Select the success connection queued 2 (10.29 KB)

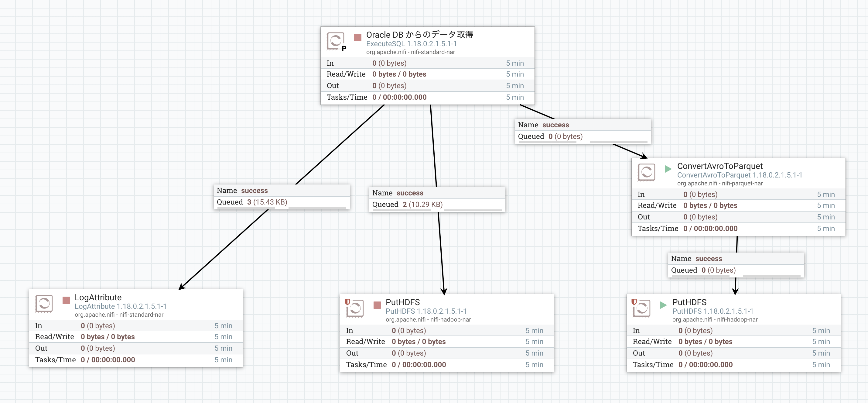[437, 199]
